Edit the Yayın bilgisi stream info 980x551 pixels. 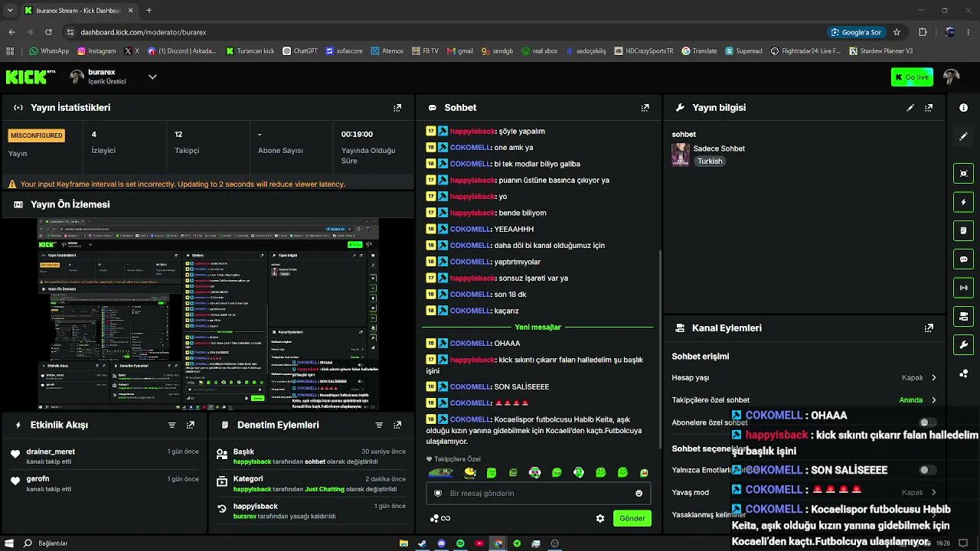[910, 108]
